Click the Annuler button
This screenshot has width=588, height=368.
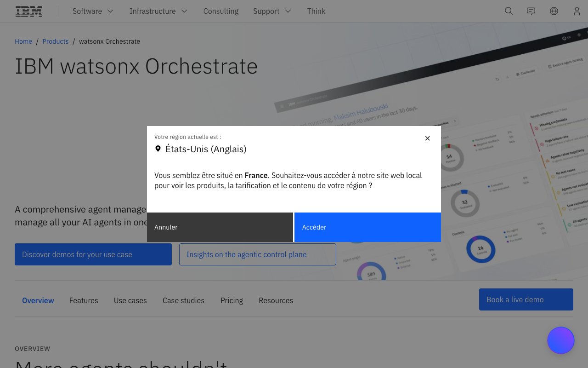pos(220,227)
